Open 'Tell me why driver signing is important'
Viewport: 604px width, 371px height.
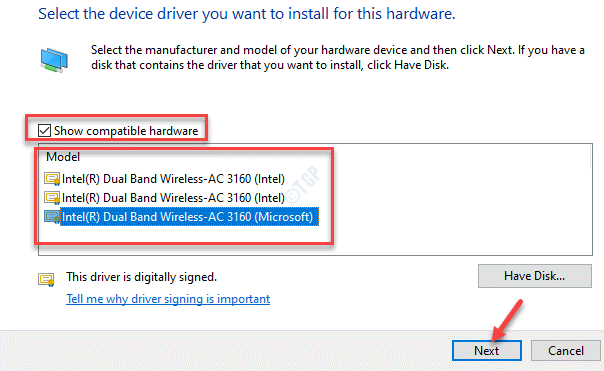168,299
